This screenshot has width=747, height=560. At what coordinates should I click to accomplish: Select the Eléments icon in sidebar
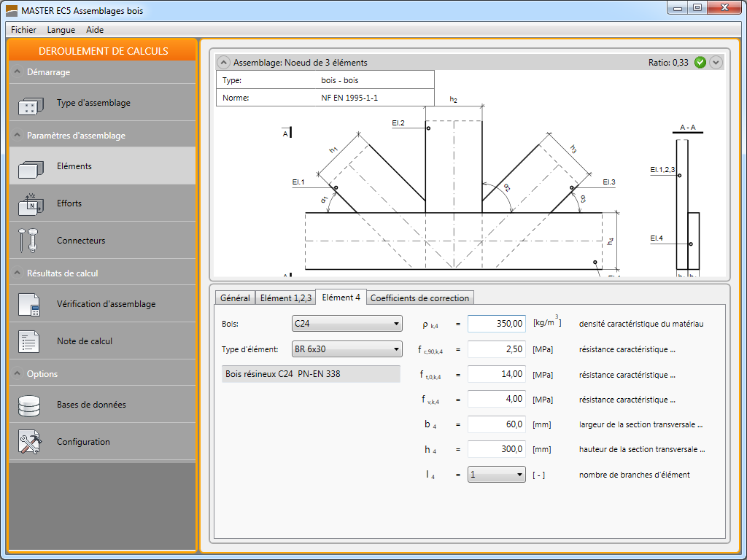click(30, 167)
